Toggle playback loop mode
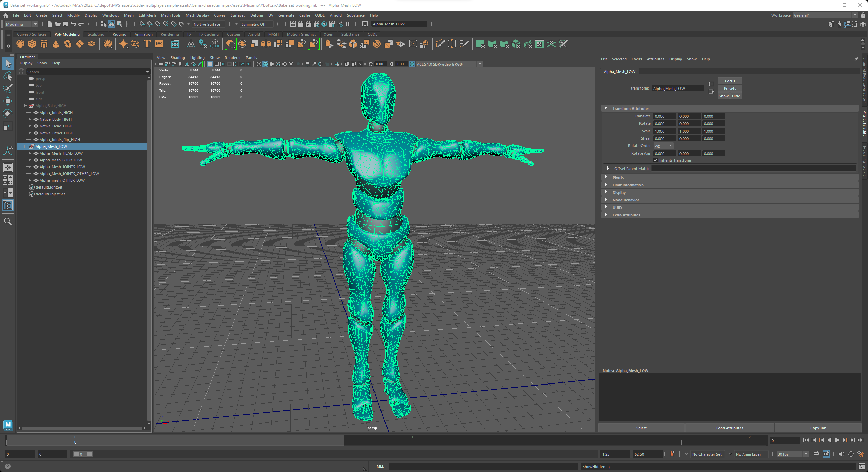The width and height of the screenshot is (868, 472). (816, 454)
